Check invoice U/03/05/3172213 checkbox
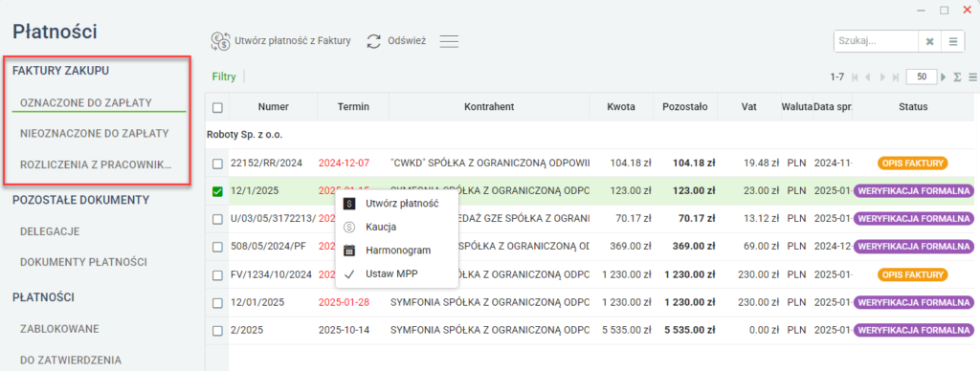The height and width of the screenshot is (371, 980). tap(217, 219)
